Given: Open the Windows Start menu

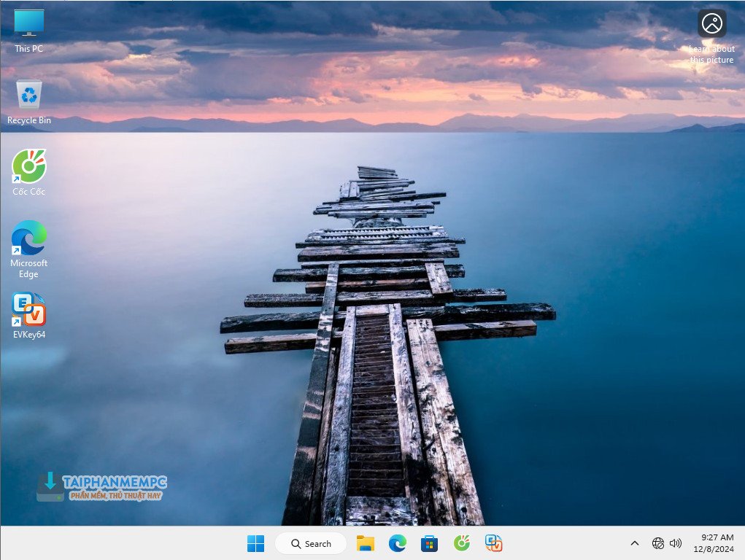Looking at the screenshot, I should 255,543.
